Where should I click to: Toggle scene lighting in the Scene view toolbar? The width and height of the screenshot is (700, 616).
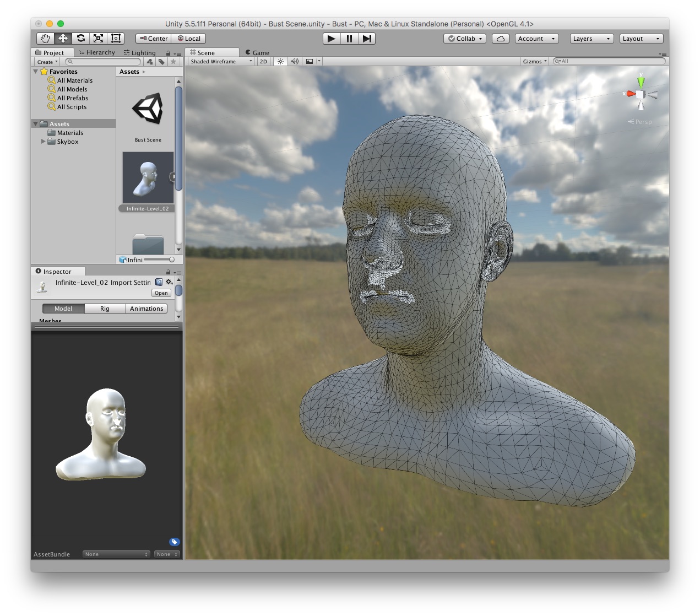pos(280,61)
